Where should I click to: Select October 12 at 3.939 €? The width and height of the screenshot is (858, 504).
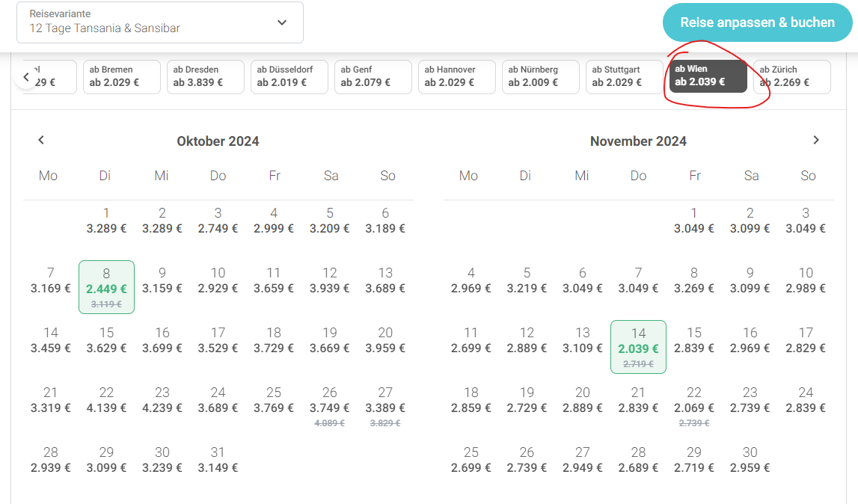[330, 280]
